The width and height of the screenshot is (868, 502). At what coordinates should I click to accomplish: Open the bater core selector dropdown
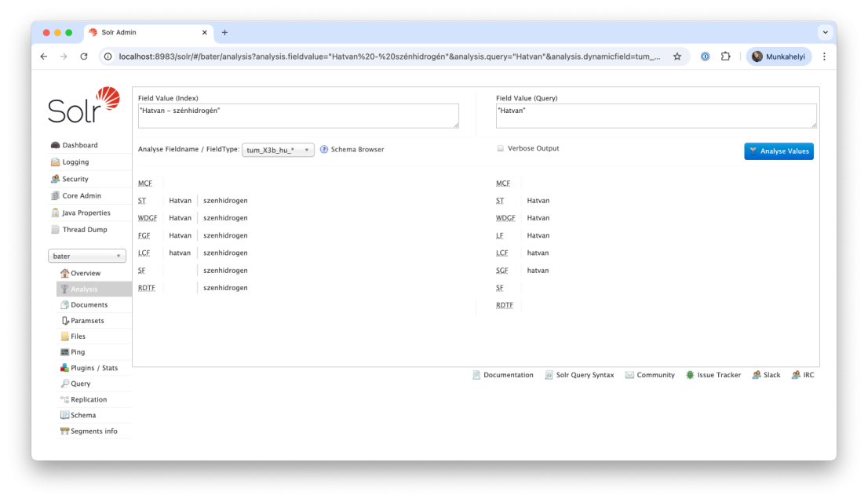(x=87, y=256)
